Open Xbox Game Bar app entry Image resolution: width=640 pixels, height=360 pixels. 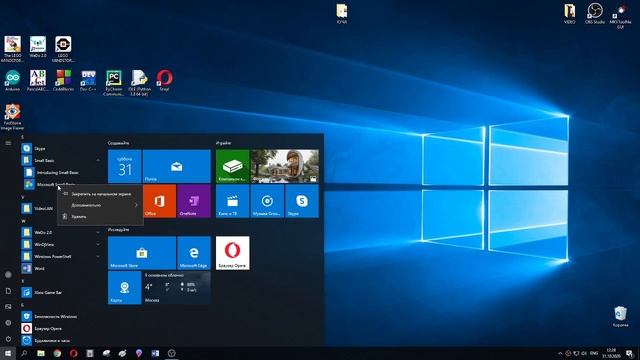(x=61, y=293)
